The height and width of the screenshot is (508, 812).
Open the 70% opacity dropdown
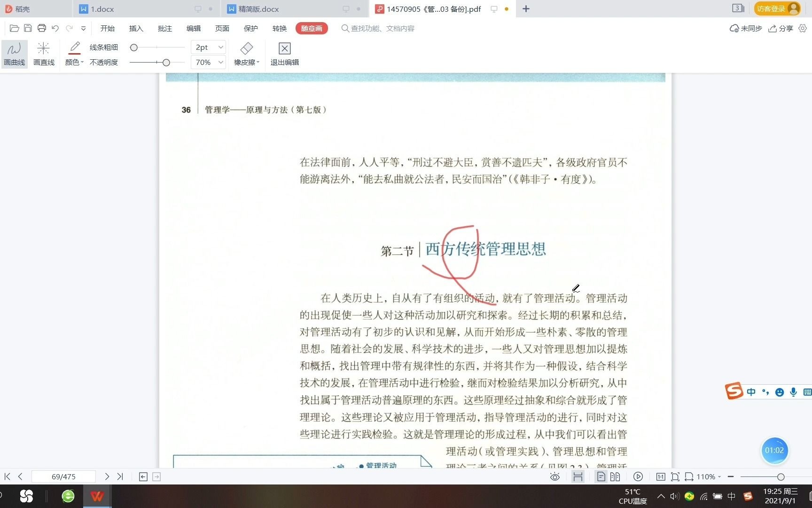click(x=209, y=63)
